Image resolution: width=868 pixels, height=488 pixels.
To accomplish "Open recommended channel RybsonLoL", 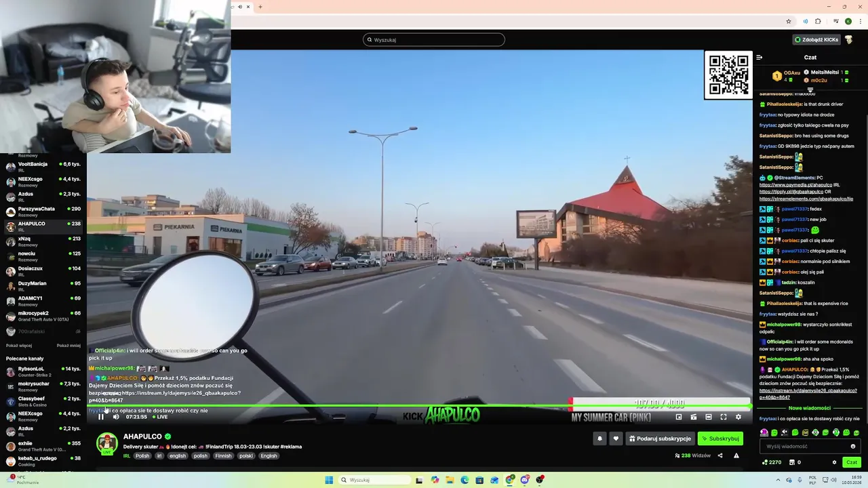I will tap(43, 371).
